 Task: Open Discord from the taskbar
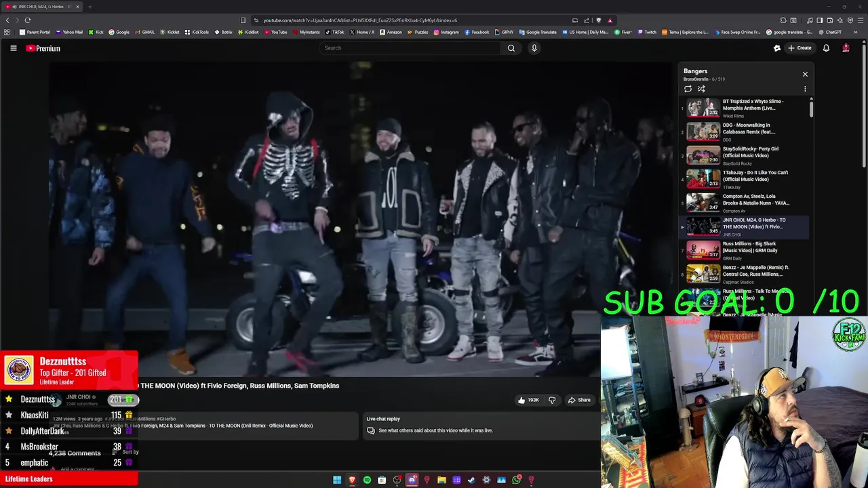(412, 480)
